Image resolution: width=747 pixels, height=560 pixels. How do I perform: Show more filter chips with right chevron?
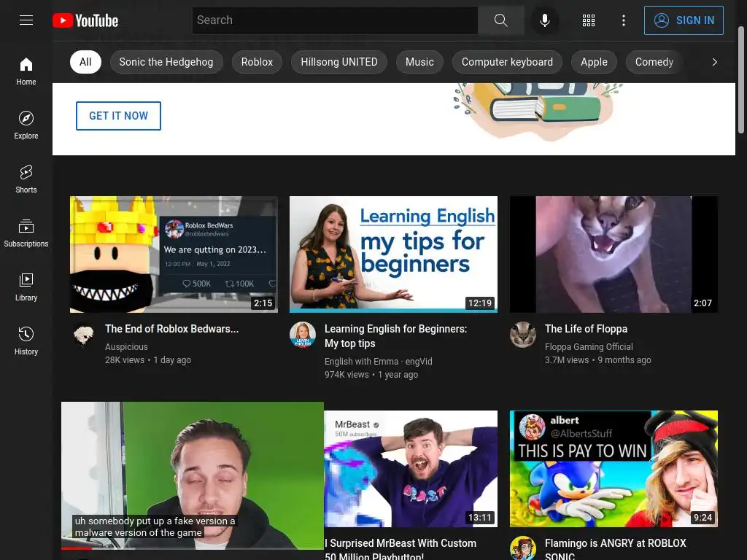714,62
